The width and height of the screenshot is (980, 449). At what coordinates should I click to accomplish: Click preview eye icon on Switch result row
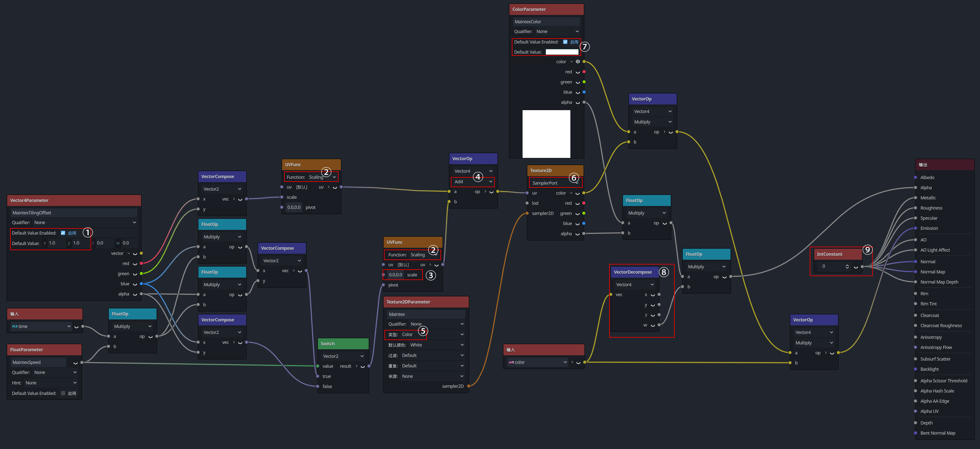pyautogui.click(x=362, y=367)
